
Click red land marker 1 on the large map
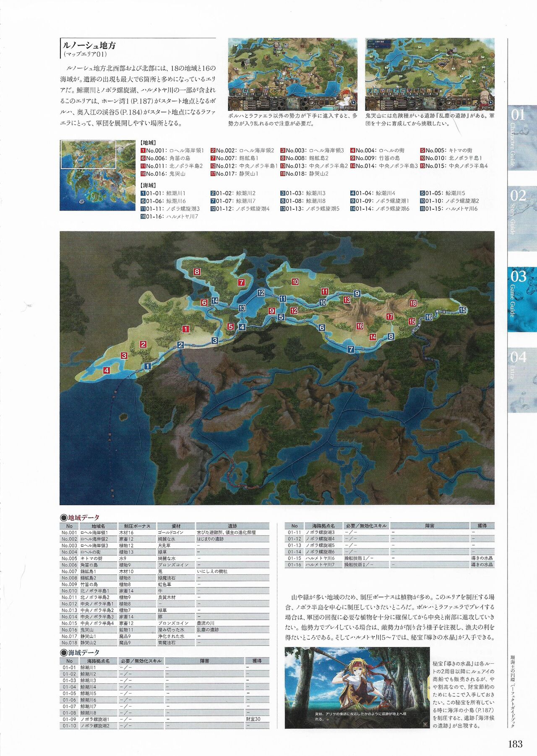(x=185, y=329)
